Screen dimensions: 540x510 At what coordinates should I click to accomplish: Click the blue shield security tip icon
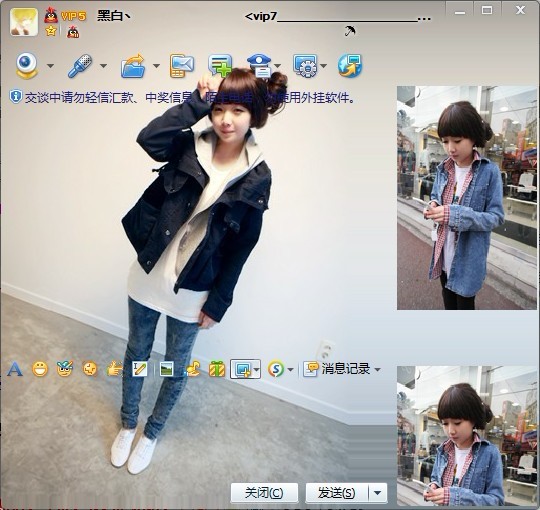point(16,97)
